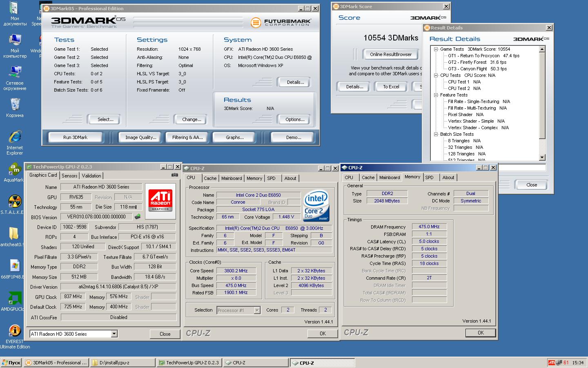Viewport: 588px width, 368px height.
Task: Switch to the Validation tab in GPU-Z
Action: (91, 176)
